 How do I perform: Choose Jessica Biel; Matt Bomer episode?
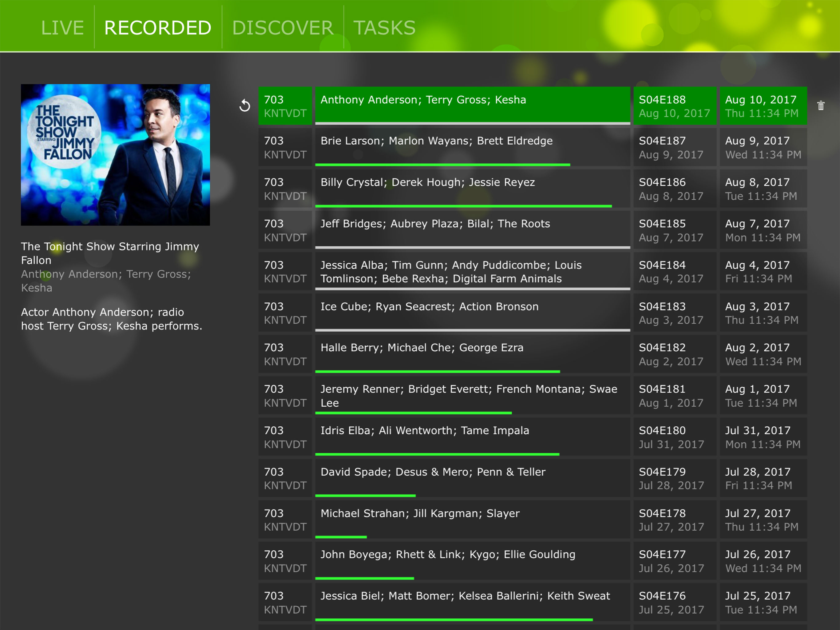click(472, 602)
